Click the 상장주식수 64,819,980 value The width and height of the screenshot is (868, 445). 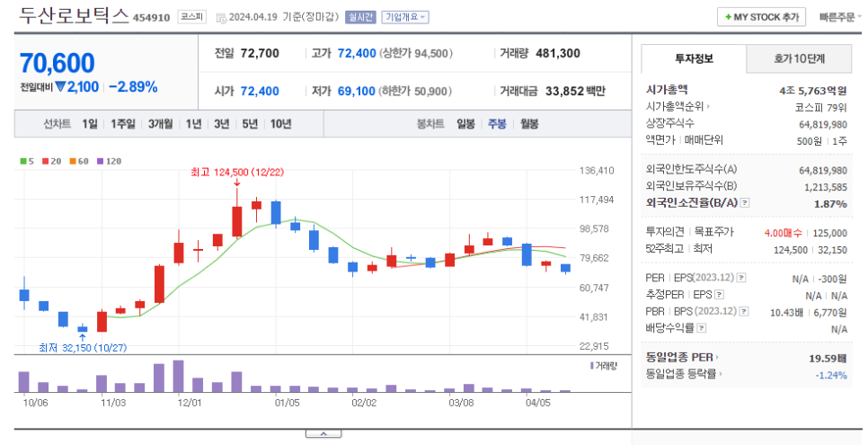(x=823, y=125)
